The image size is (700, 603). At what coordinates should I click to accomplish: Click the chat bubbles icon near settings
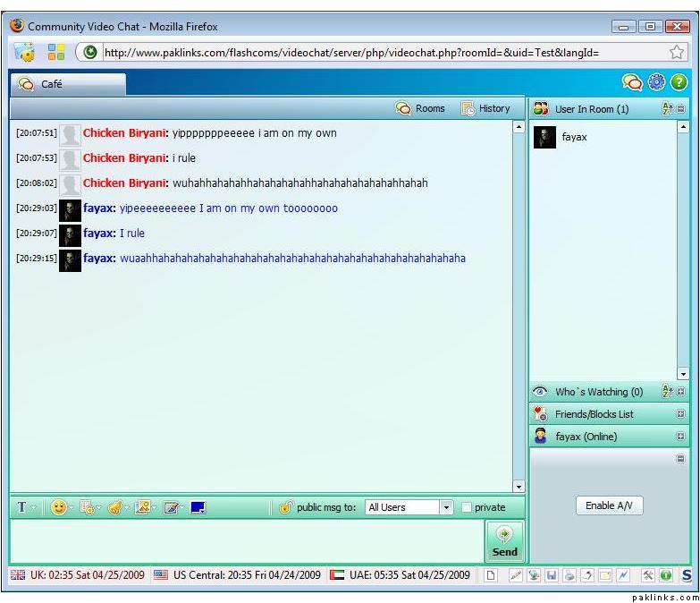633,82
